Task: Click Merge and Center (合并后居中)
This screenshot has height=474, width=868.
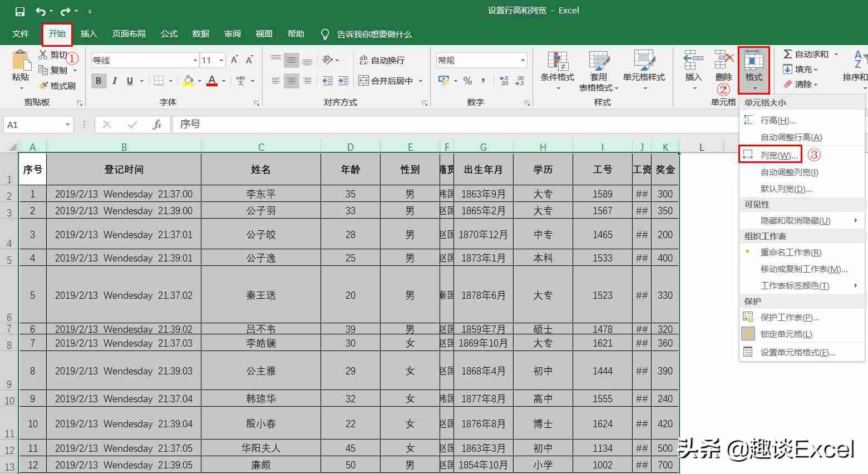Action: [386, 81]
